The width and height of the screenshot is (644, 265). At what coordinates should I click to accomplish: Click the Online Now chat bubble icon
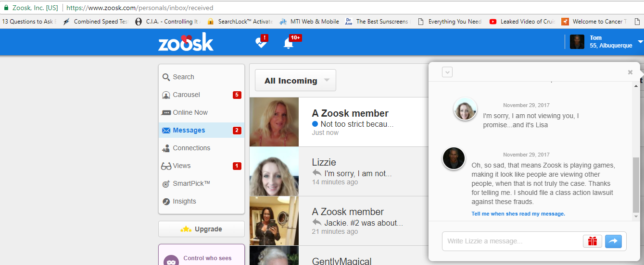point(166,113)
